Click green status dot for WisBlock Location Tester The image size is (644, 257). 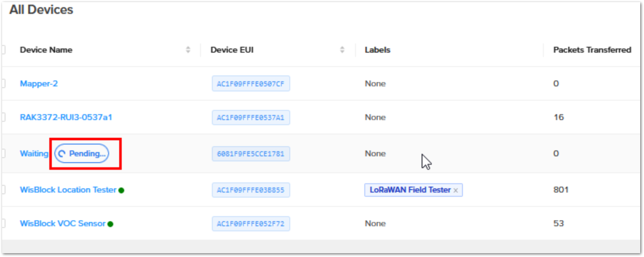(x=121, y=190)
